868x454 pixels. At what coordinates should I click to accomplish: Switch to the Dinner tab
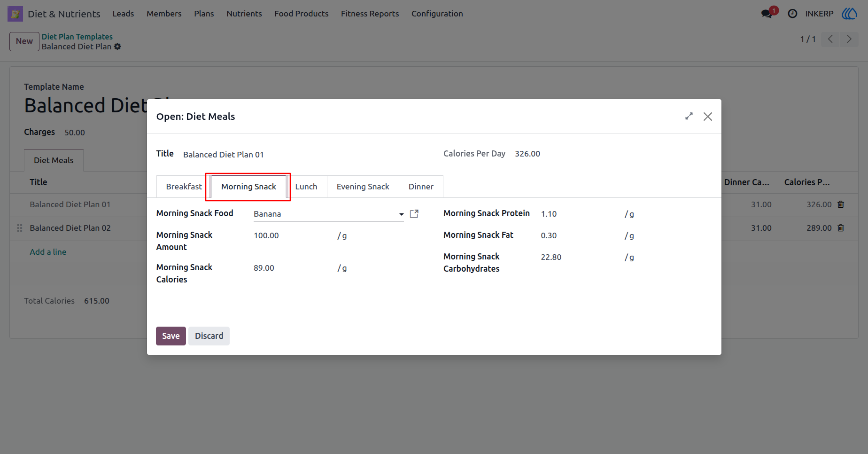[x=421, y=187]
